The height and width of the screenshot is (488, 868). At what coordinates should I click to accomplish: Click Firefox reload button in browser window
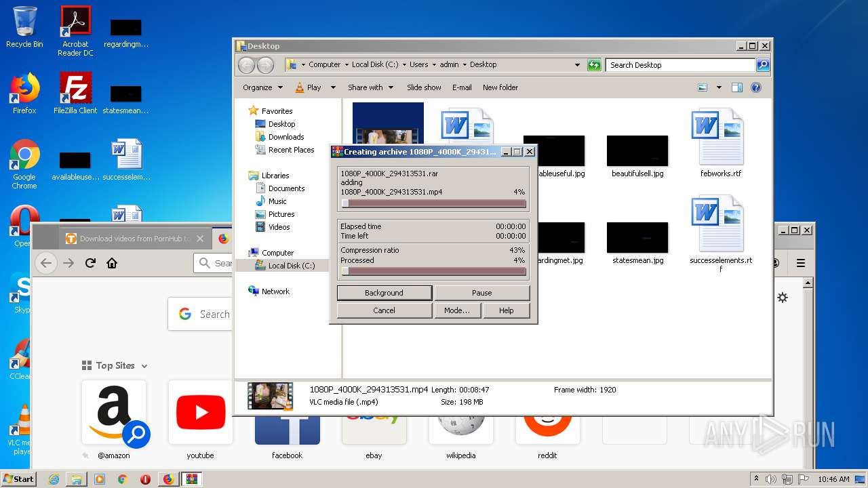click(x=90, y=263)
